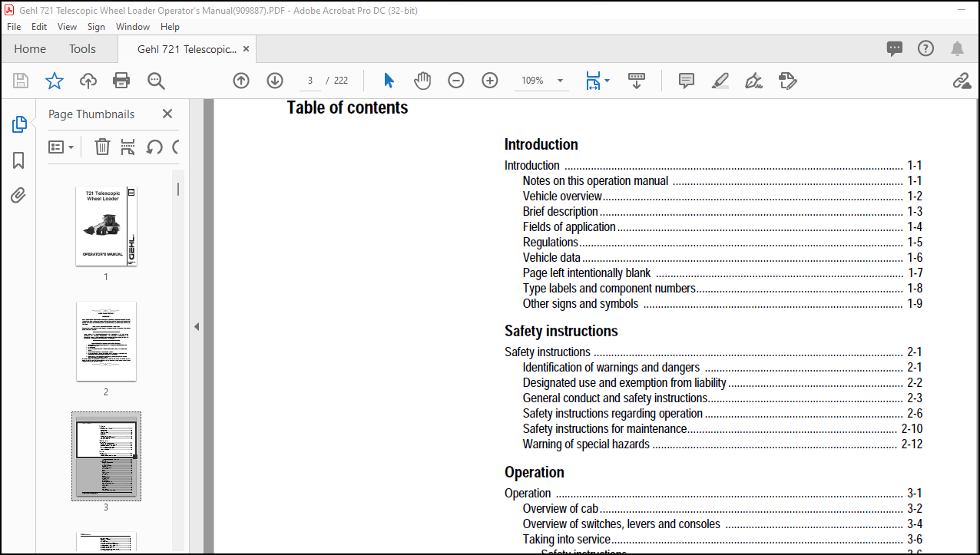Close the Gehl 721 document tab
Image resolution: width=980 pixels, height=555 pixels.
pyautogui.click(x=247, y=49)
